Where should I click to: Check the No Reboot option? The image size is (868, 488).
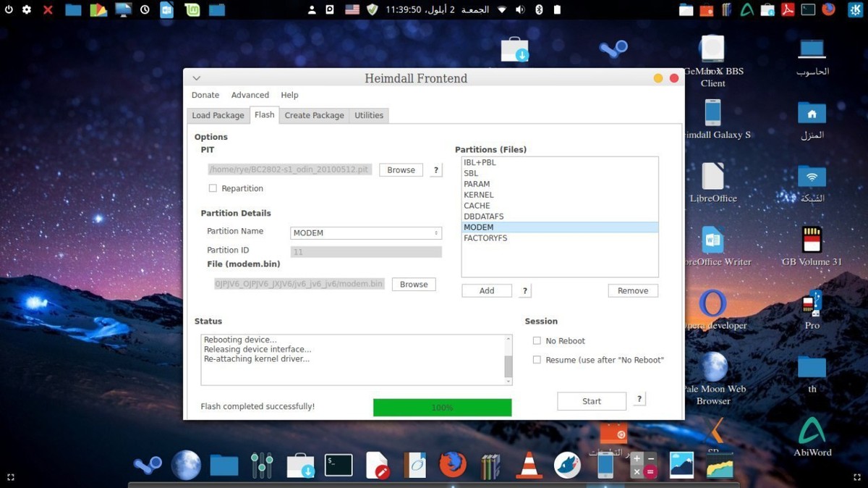[537, 341]
